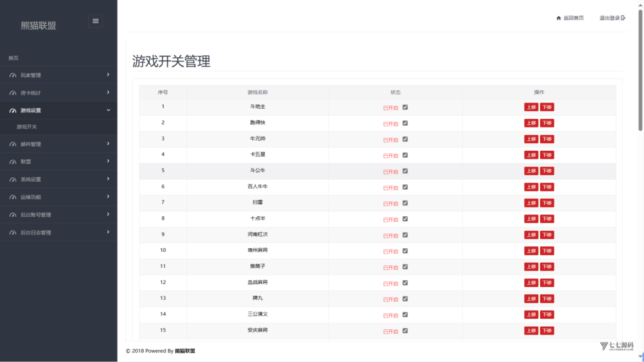Toggle the status checkbox for 牛元帅

405,139
